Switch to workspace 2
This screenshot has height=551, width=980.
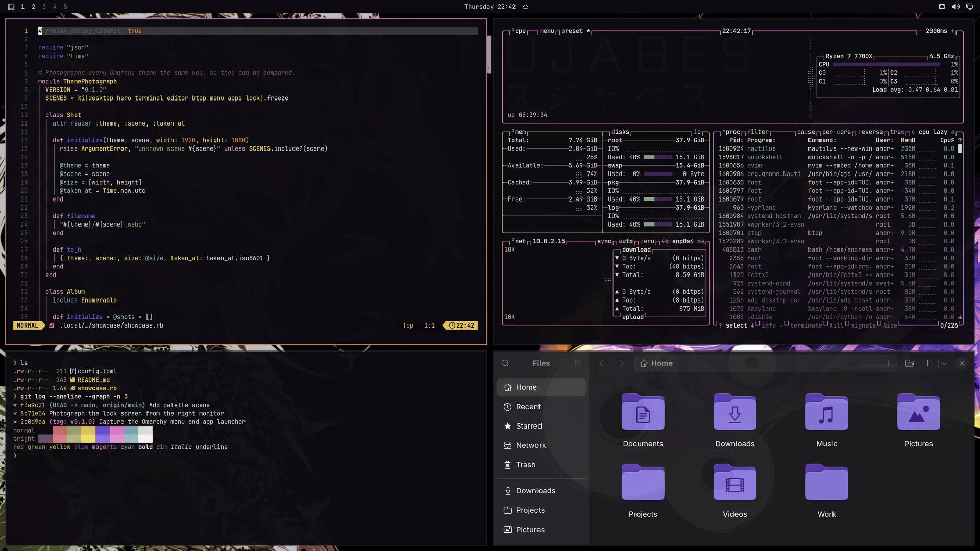point(33,7)
